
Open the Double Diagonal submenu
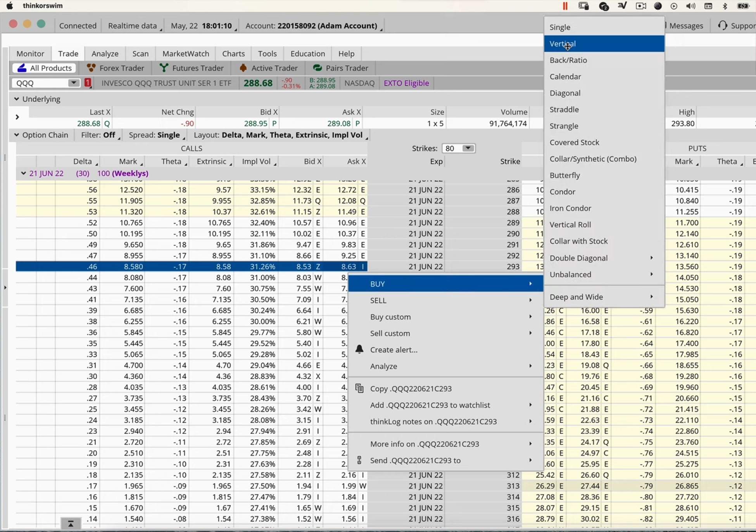pos(604,258)
